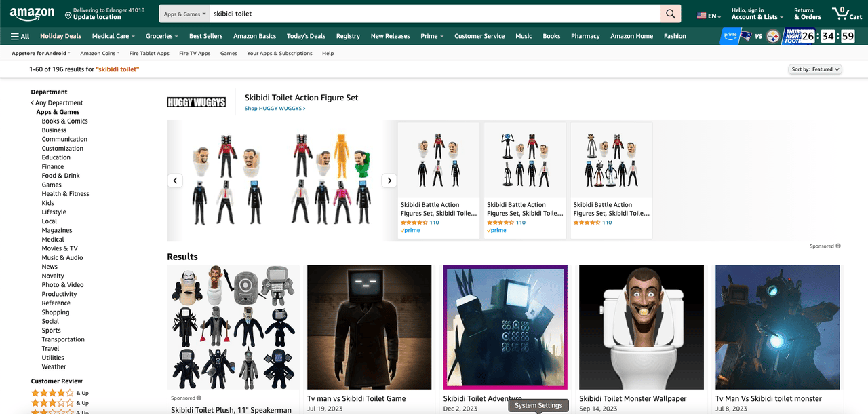Image resolution: width=868 pixels, height=414 pixels.
Task: Open Skibidi Toilet Adventure thumbnail
Action: pyautogui.click(x=505, y=328)
